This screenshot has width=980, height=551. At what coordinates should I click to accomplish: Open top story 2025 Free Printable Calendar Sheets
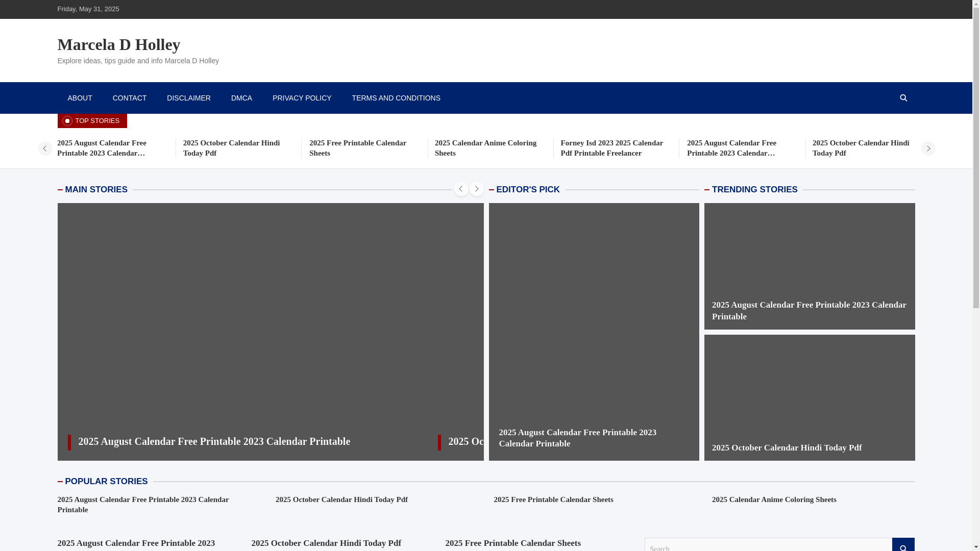[x=357, y=148]
